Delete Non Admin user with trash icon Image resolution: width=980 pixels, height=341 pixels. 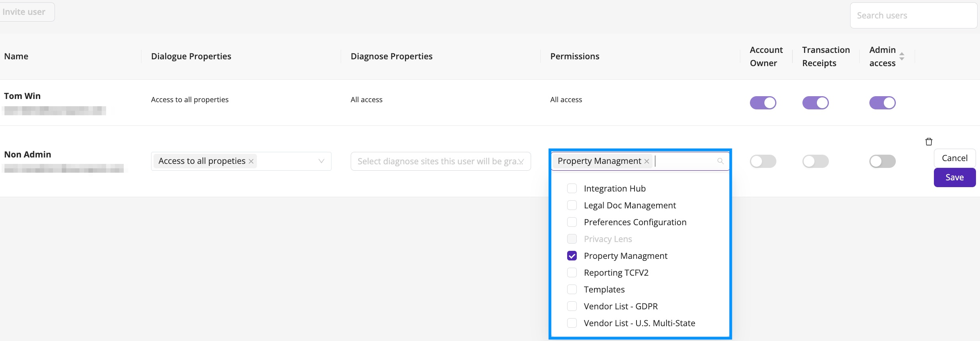[929, 141]
